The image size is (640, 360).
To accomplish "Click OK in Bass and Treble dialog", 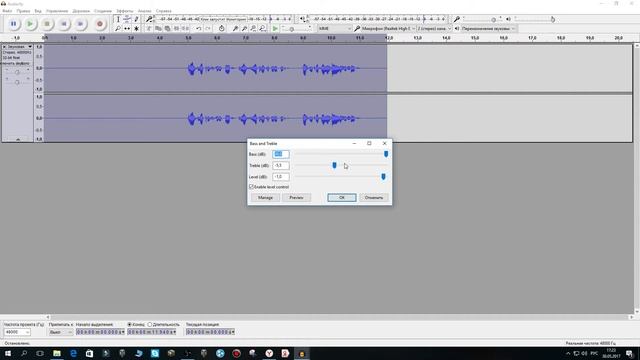I will 342,198.
